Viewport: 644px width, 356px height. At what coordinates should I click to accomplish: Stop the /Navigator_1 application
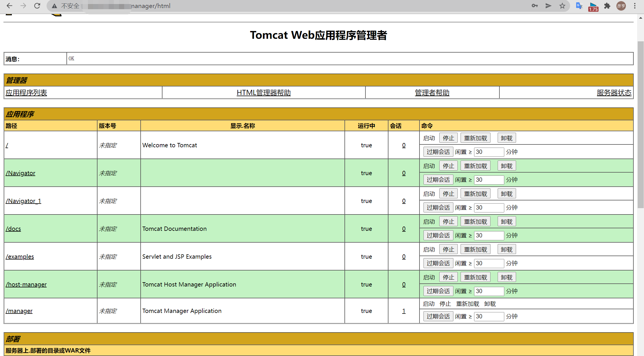coord(448,194)
